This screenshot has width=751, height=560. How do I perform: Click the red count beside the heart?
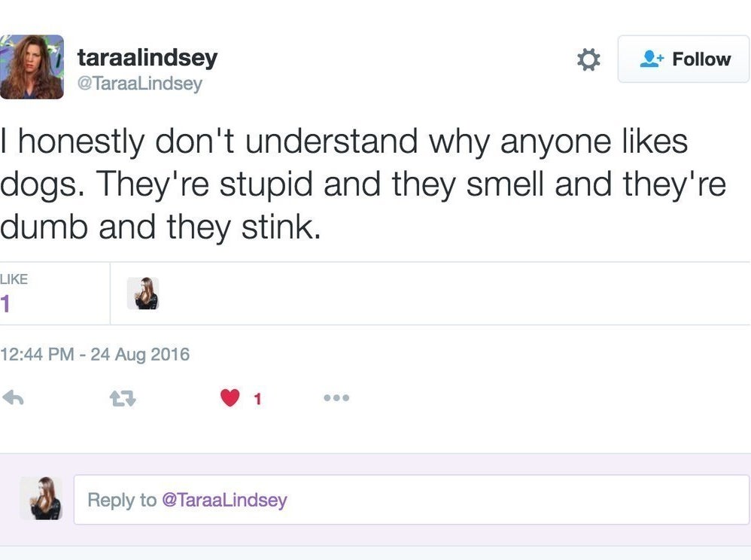(x=257, y=399)
